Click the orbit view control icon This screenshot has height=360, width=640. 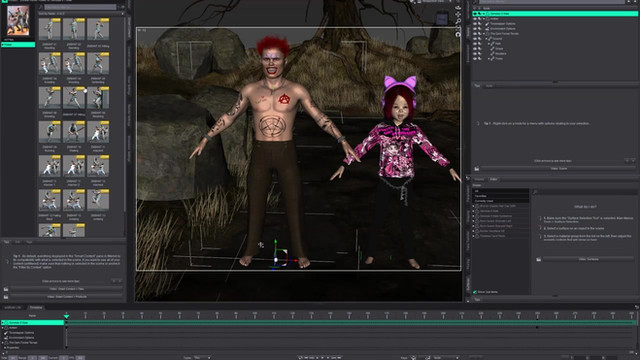458,7
